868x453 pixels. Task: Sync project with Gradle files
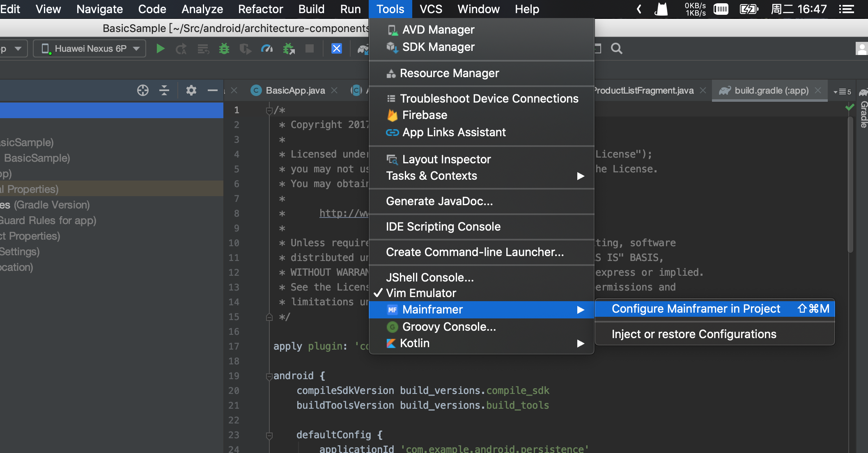(363, 49)
